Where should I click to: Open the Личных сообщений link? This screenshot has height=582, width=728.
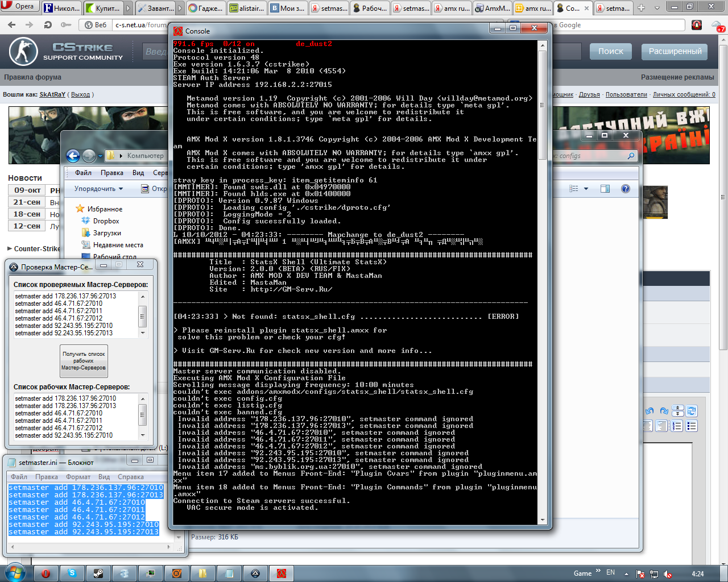coord(684,94)
